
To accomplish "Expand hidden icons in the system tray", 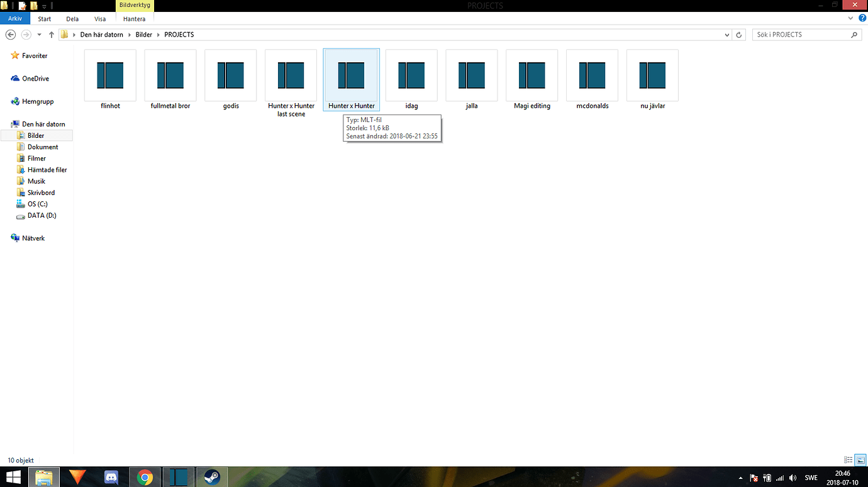I will point(740,478).
